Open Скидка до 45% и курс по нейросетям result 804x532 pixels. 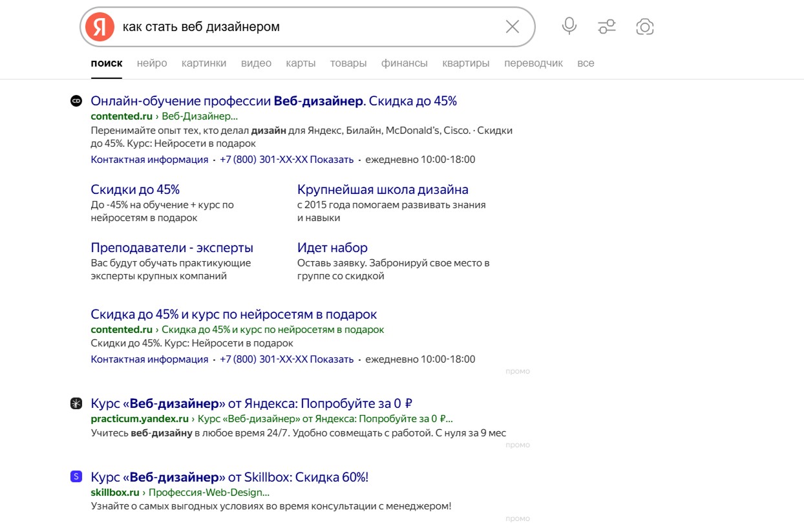[234, 314]
